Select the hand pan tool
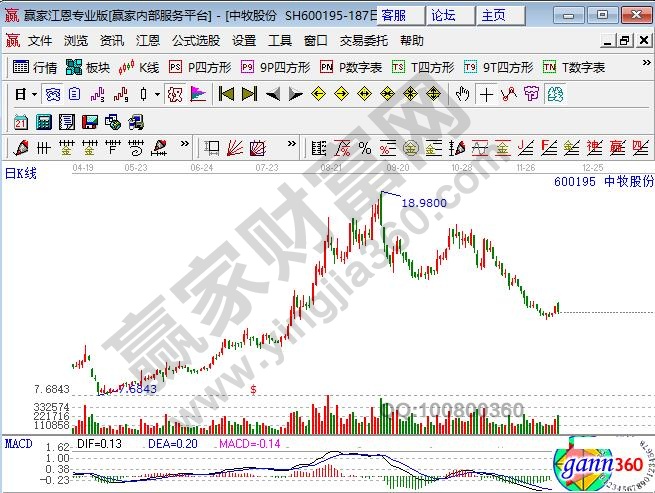655x493 pixels. (x=462, y=94)
